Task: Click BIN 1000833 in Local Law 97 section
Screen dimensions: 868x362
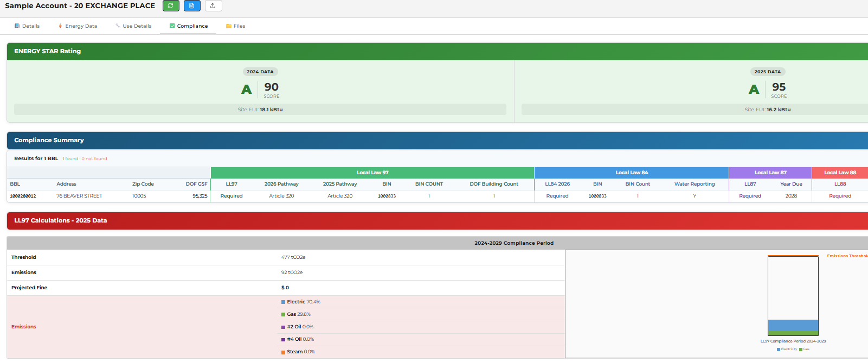Action: tap(387, 196)
